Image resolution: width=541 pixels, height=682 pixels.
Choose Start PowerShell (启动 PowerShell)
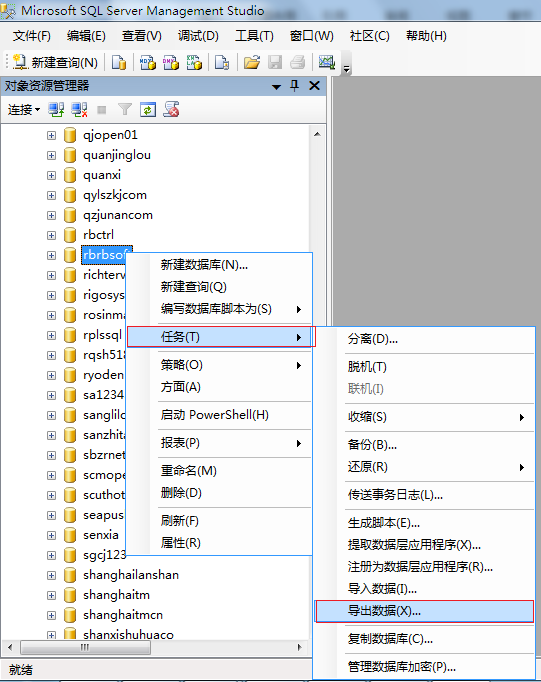tap(219, 415)
